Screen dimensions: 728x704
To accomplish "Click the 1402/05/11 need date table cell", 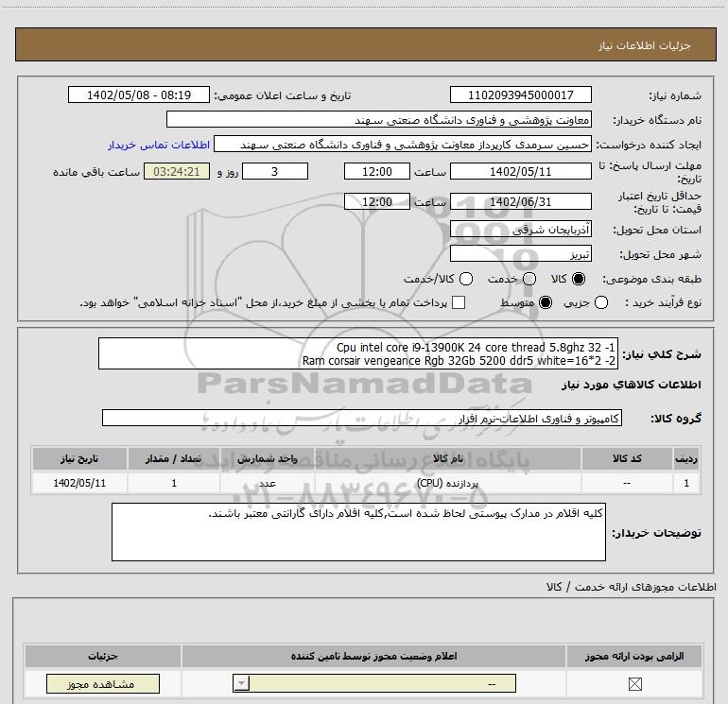I will 79,483.
